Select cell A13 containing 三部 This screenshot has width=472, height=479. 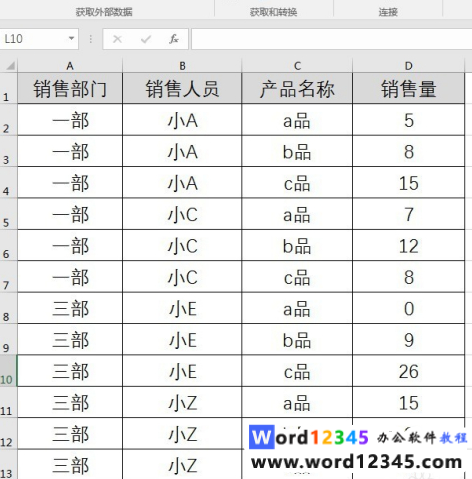pyautogui.click(x=70, y=464)
